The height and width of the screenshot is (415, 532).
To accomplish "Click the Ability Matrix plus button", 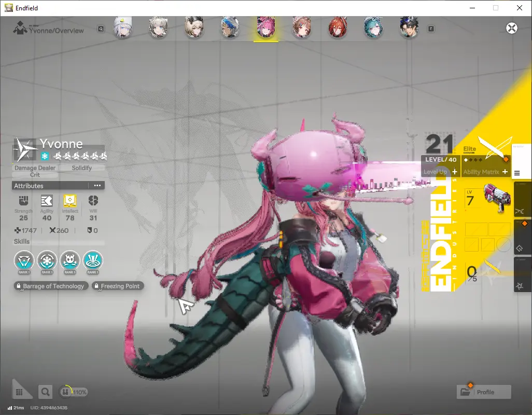I will [505, 172].
